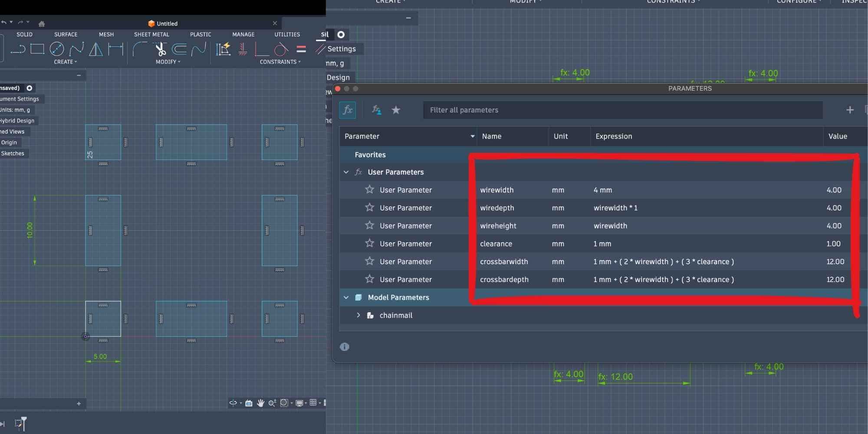Select the Equal constraint tool
This screenshot has height=434, width=868.
point(301,49)
